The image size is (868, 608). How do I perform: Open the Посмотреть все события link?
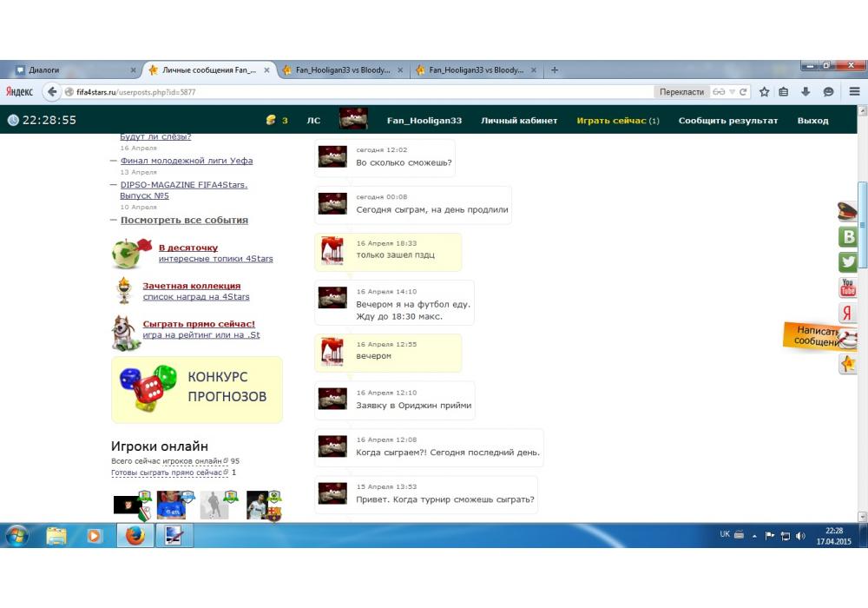click(184, 221)
